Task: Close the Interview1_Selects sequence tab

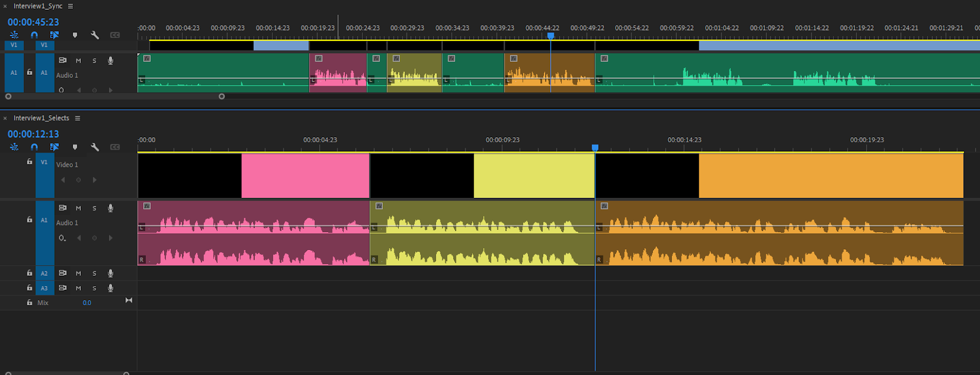Action: tap(5, 118)
